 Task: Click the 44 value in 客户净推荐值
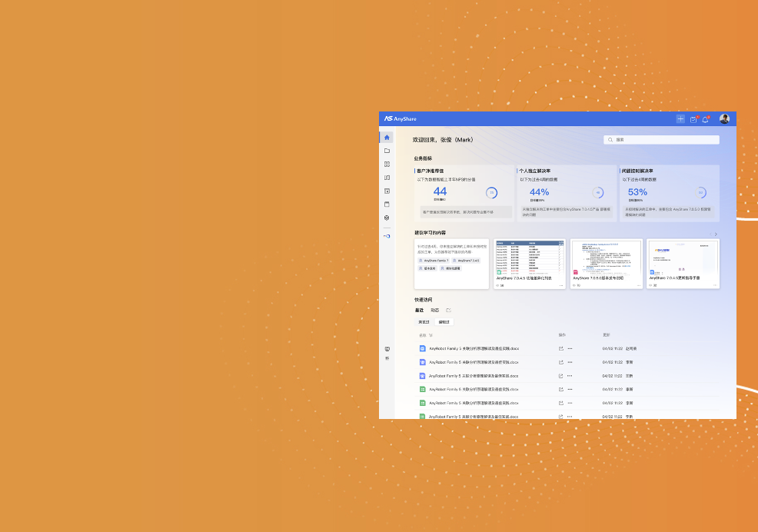440,191
